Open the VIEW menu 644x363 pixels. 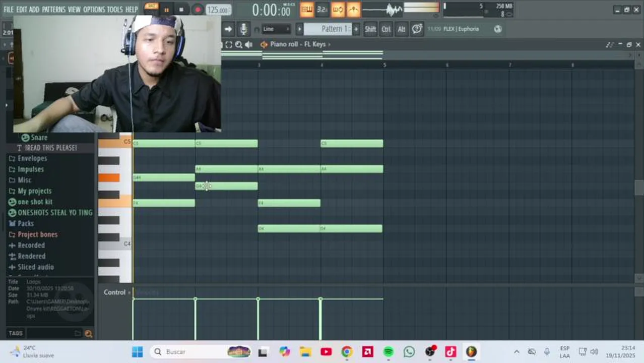click(74, 10)
